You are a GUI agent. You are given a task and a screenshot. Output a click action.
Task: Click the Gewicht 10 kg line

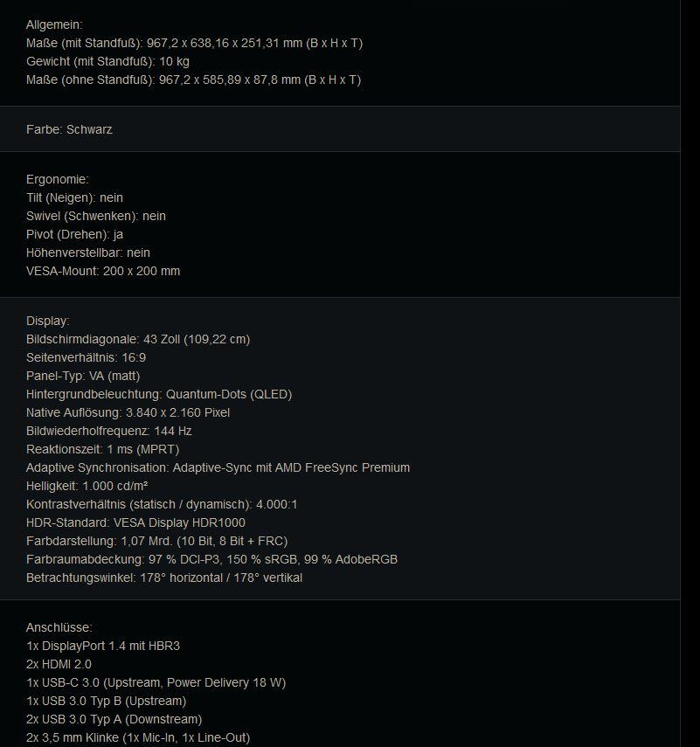(107, 61)
